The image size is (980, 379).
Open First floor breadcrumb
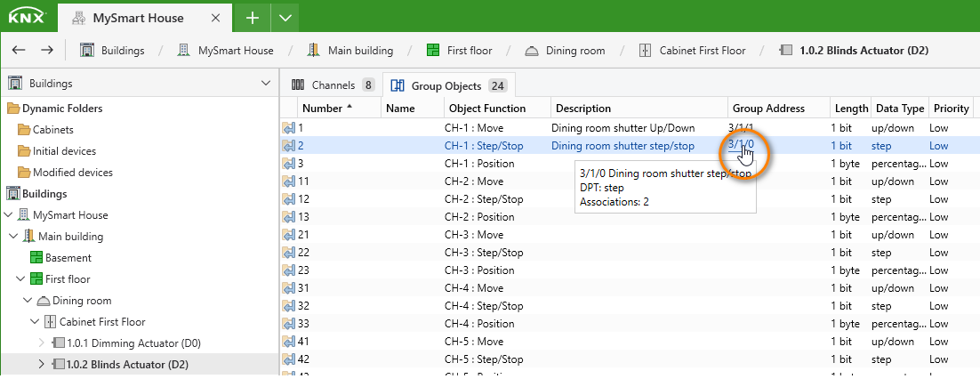coord(459,51)
